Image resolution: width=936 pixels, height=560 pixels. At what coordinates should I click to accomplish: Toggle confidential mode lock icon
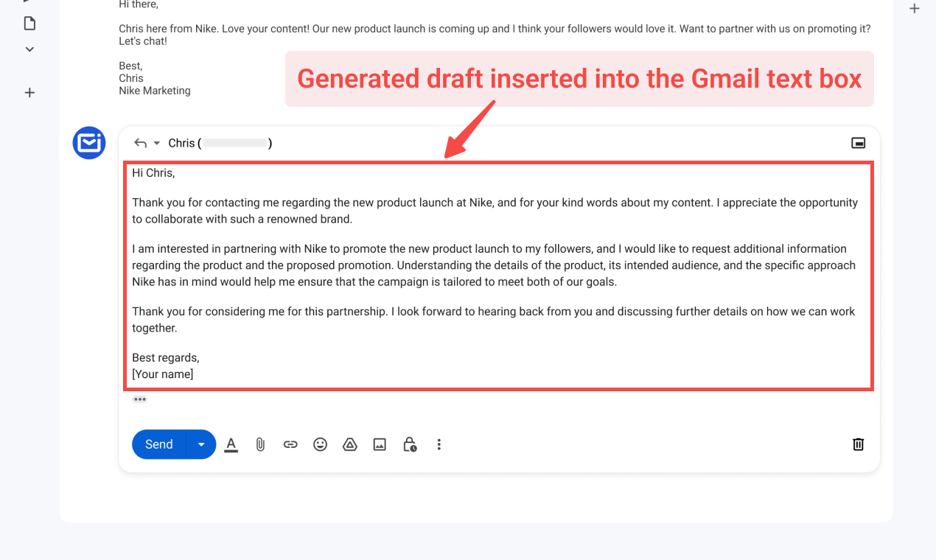410,444
